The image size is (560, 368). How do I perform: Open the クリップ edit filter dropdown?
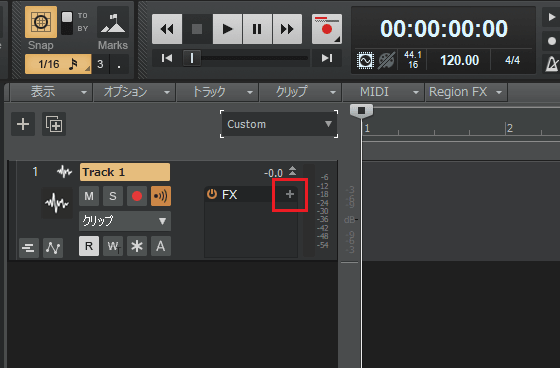coord(125,221)
